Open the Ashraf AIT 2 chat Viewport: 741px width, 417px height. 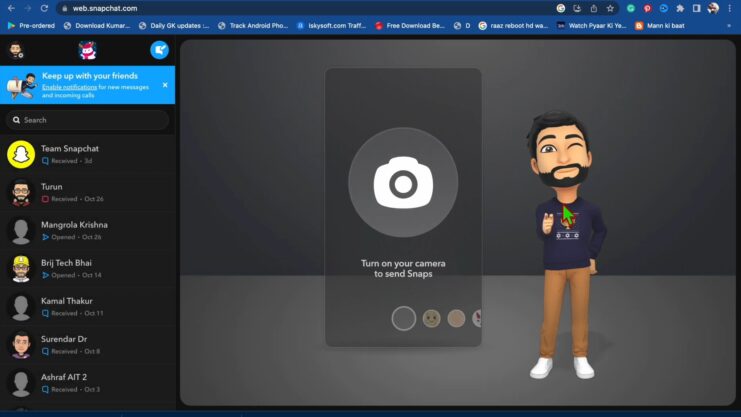(x=87, y=383)
